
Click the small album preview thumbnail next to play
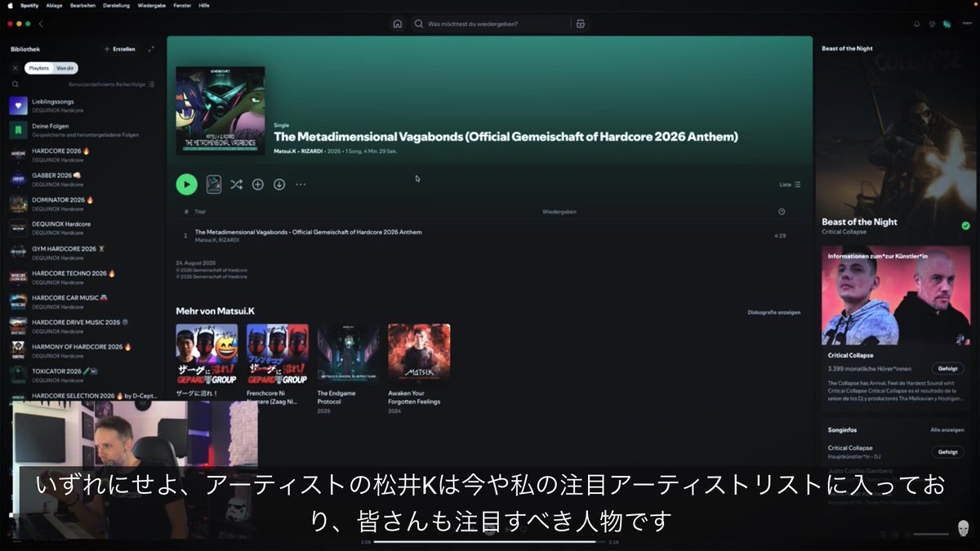tap(214, 184)
